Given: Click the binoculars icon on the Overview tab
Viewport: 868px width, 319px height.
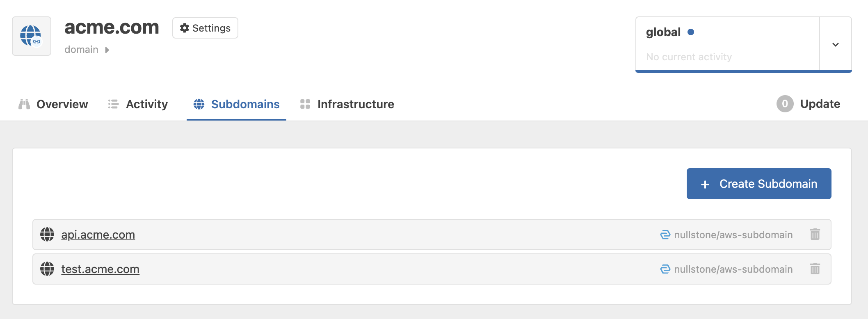Looking at the screenshot, I should 24,104.
